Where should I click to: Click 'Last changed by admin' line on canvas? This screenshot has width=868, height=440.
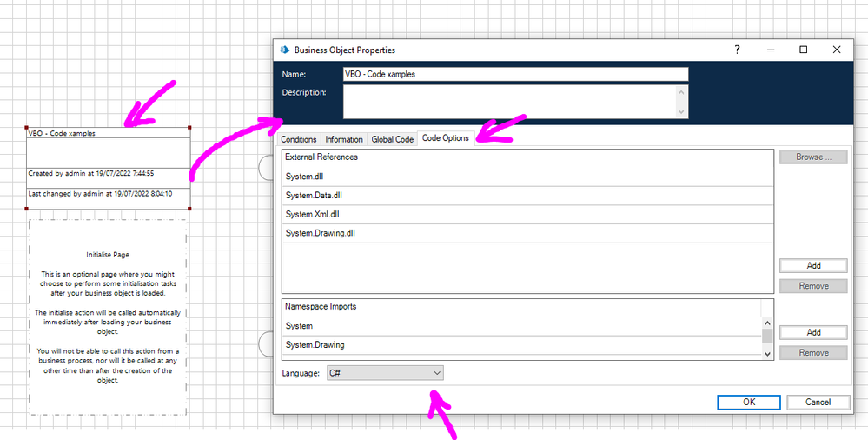pyautogui.click(x=100, y=194)
